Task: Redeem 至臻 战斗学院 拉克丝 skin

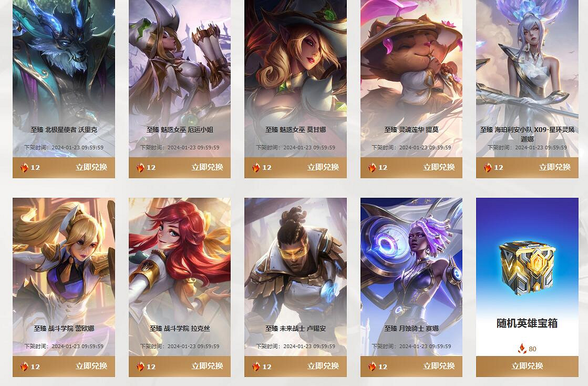Action: pyautogui.click(x=208, y=366)
